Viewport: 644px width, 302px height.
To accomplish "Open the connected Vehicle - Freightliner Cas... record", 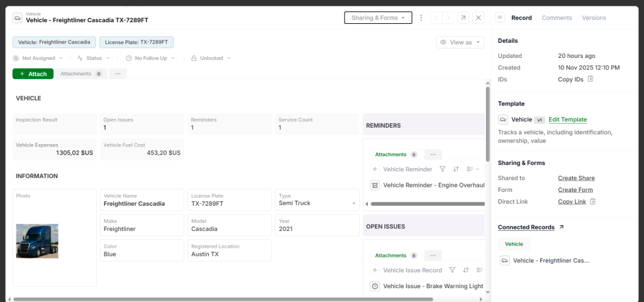I will [551, 260].
